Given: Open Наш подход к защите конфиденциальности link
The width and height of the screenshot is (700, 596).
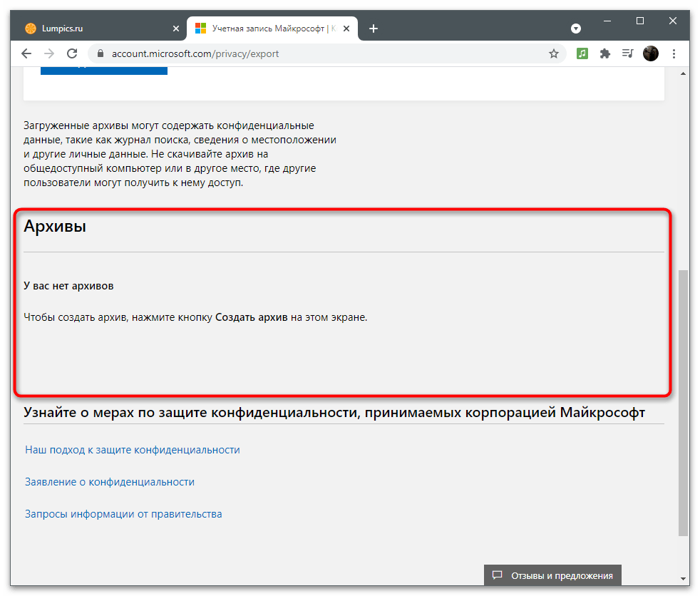Looking at the screenshot, I should pos(133,450).
